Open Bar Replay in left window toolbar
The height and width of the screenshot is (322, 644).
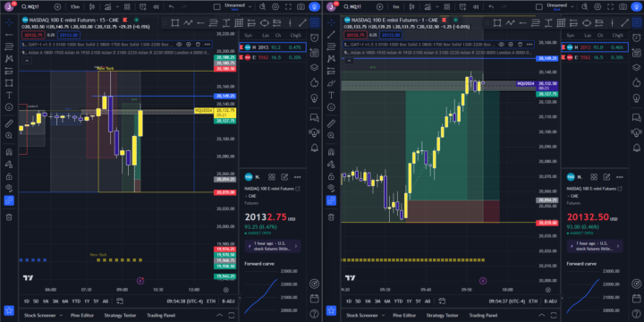[x=156, y=7]
